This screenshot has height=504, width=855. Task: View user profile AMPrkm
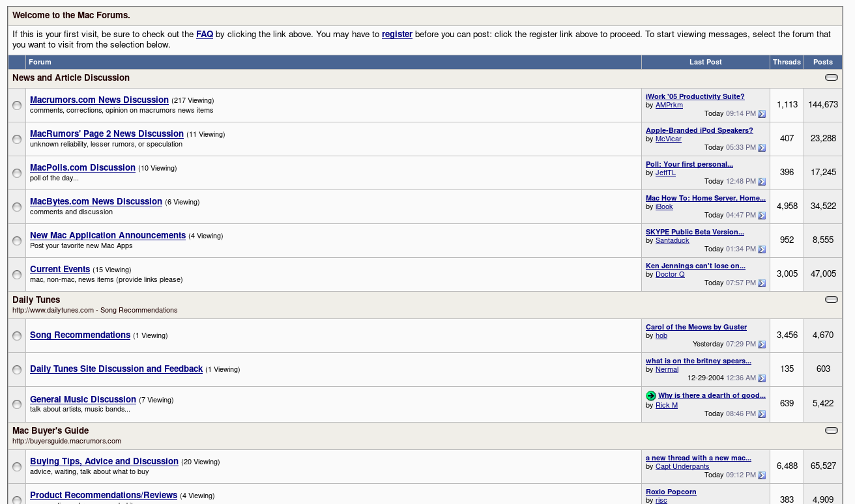pos(669,105)
